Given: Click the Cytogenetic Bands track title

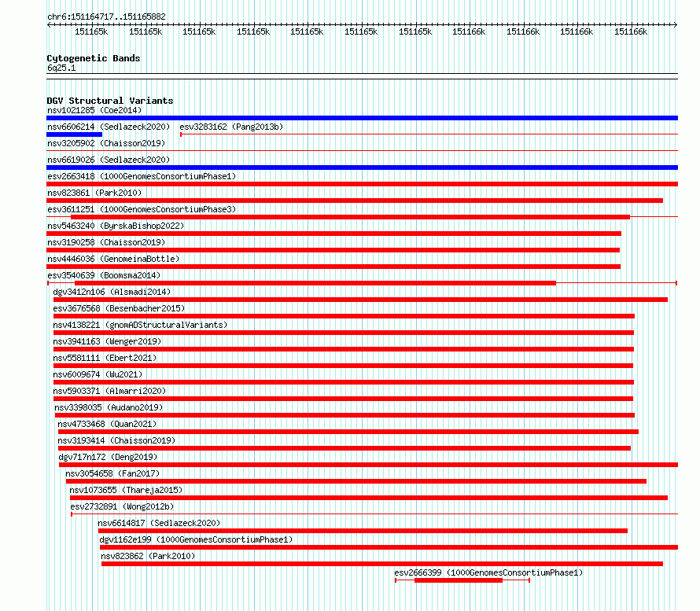Looking at the screenshot, I should [94, 58].
